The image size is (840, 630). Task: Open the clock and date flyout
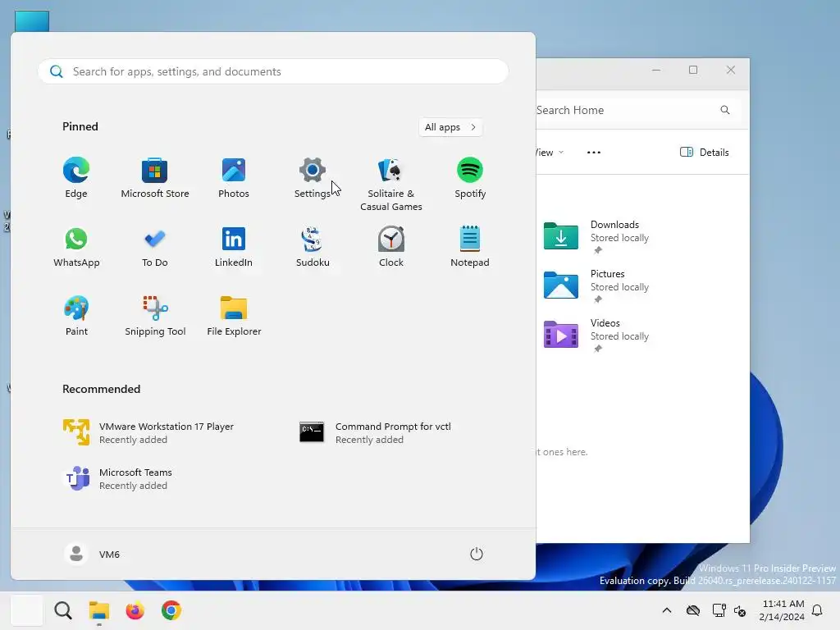click(x=782, y=610)
